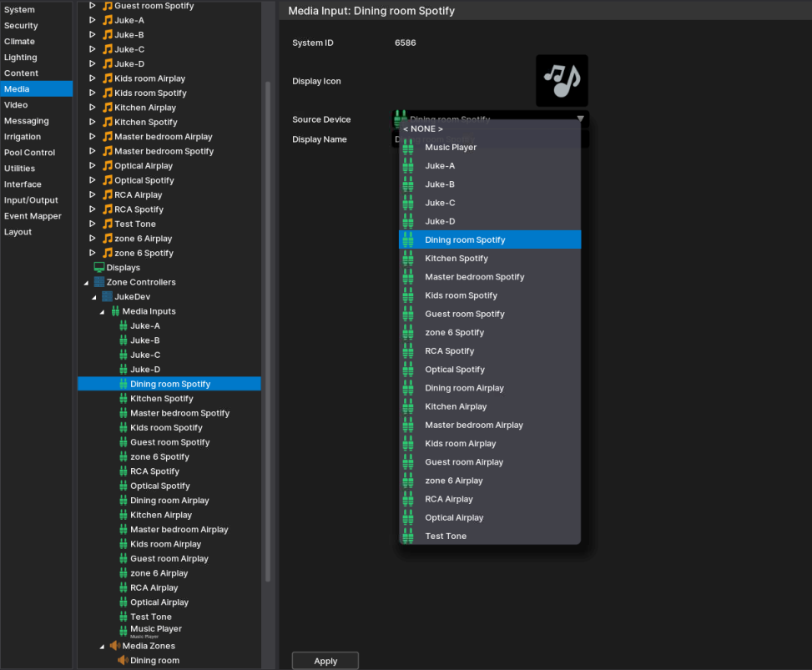The height and width of the screenshot is (670, 812).
Task: Collapse the Zone Controllers tree node
Action: coord(86,283)
